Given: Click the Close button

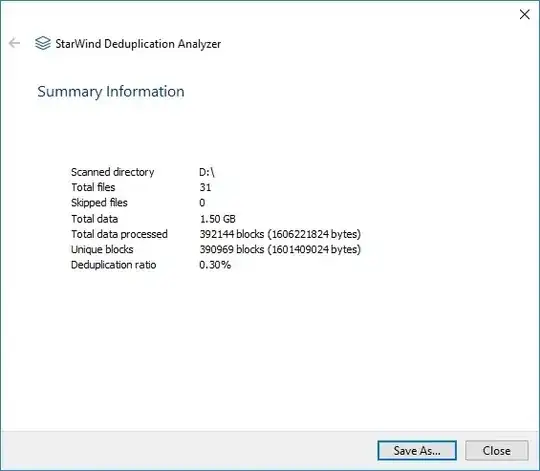Looking at the screenshot, I should (x=497, y=450).
